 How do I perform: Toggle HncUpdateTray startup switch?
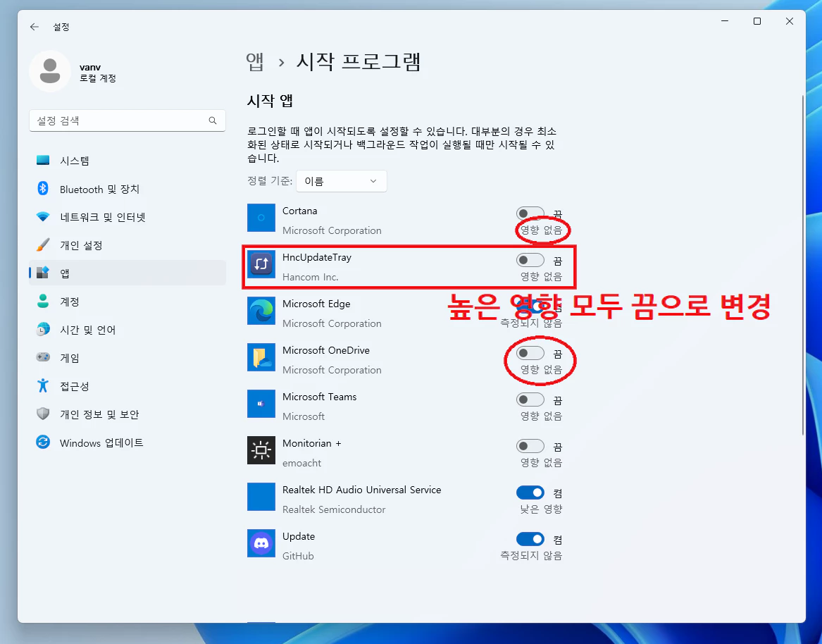(530, 260)
